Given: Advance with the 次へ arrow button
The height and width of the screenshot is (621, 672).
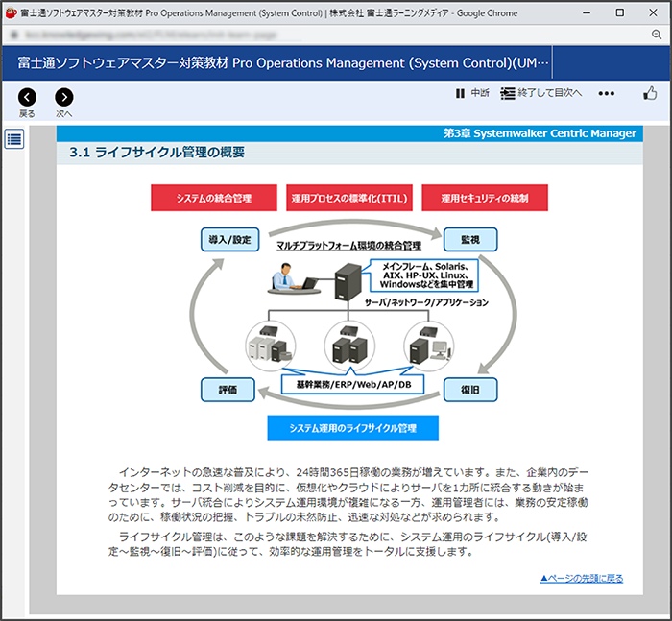Looking at the screenshot, I should click(x=64, y=98).
